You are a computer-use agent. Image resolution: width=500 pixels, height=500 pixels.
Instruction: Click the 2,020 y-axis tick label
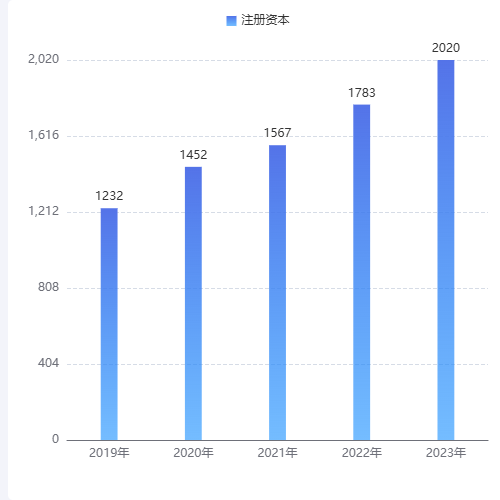(43, 59)
